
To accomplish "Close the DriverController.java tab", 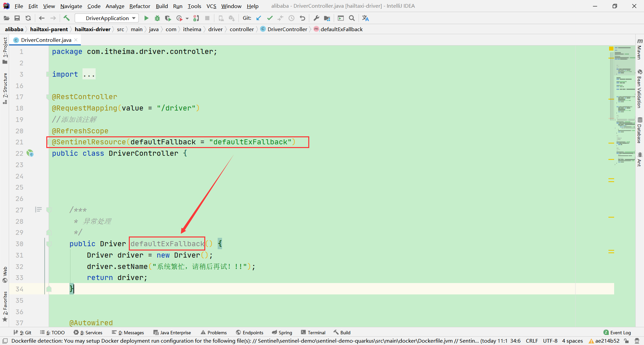I will point(76,40).
